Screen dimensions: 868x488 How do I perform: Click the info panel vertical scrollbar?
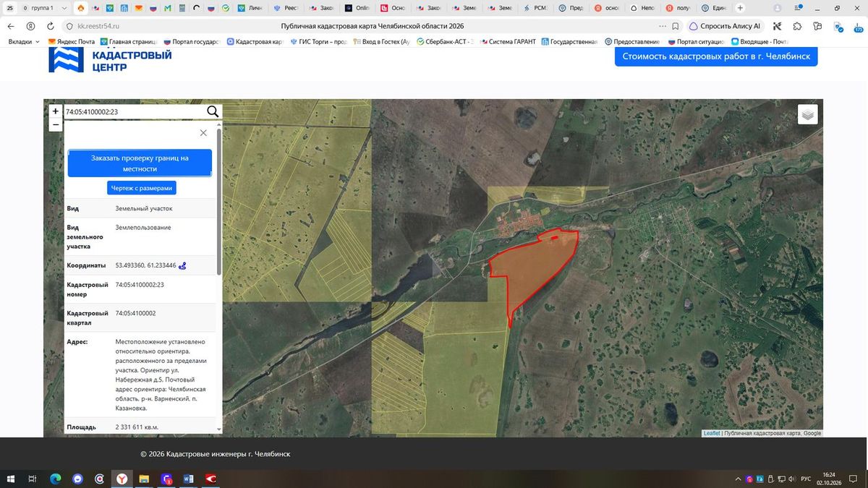coord(219,202)
